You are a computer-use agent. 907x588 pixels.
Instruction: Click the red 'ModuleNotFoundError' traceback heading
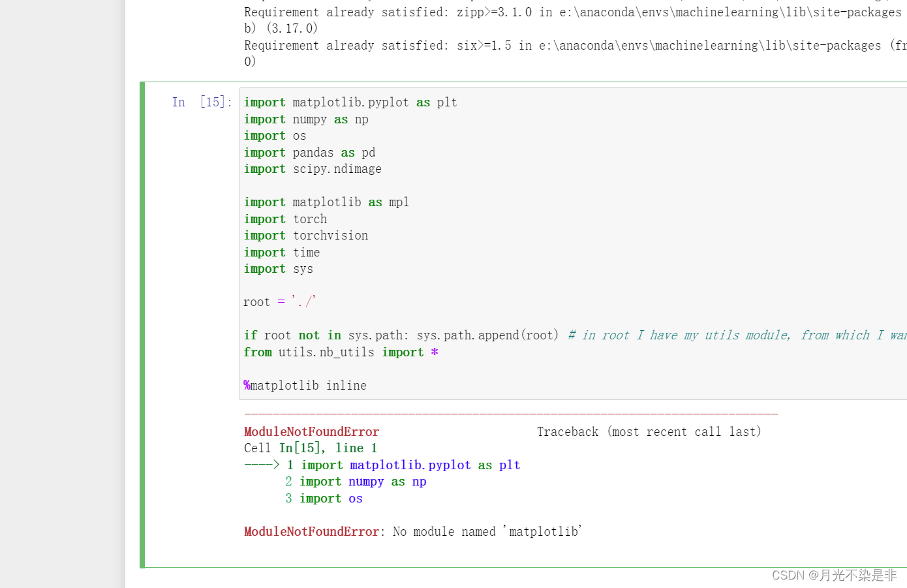coord(311,432)
